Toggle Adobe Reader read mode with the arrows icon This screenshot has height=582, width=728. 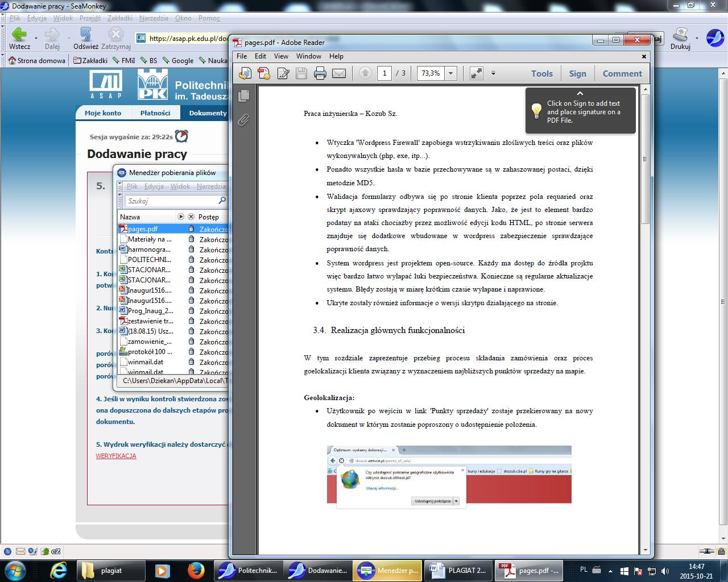pos(477,73)
